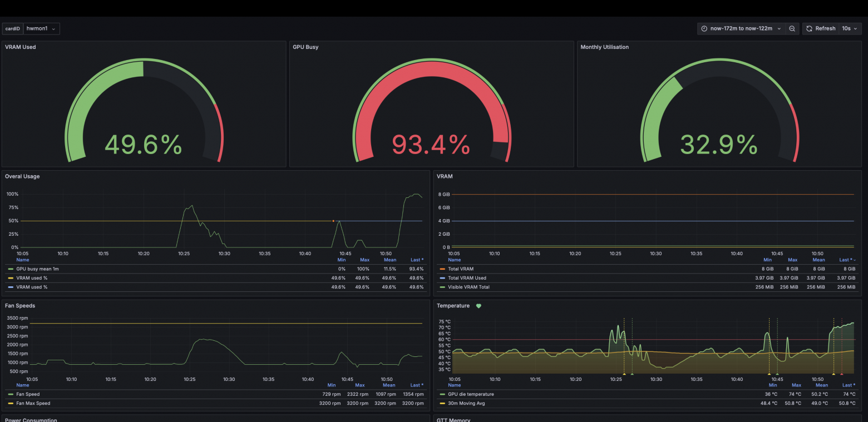Toggle the 30m Moving Avg series
The height and width of the screenshot is (422, 868).
pyautogui.click(x=466, y=404)
